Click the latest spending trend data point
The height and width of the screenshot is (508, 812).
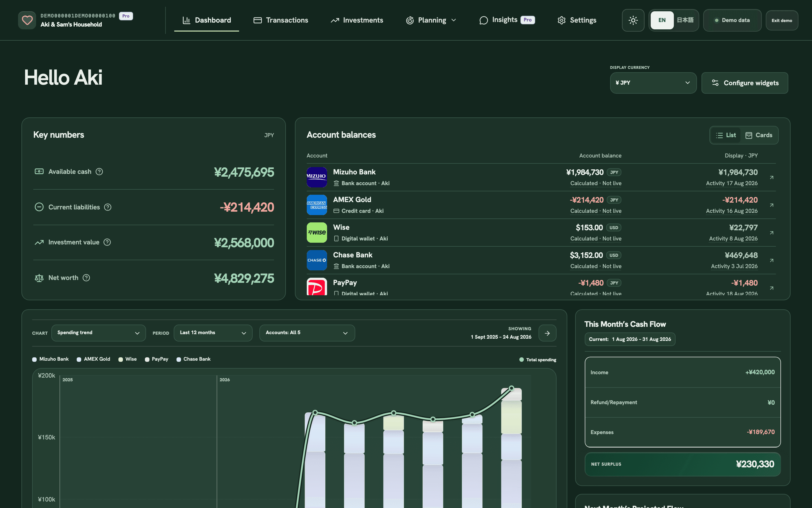pos(511,388)
